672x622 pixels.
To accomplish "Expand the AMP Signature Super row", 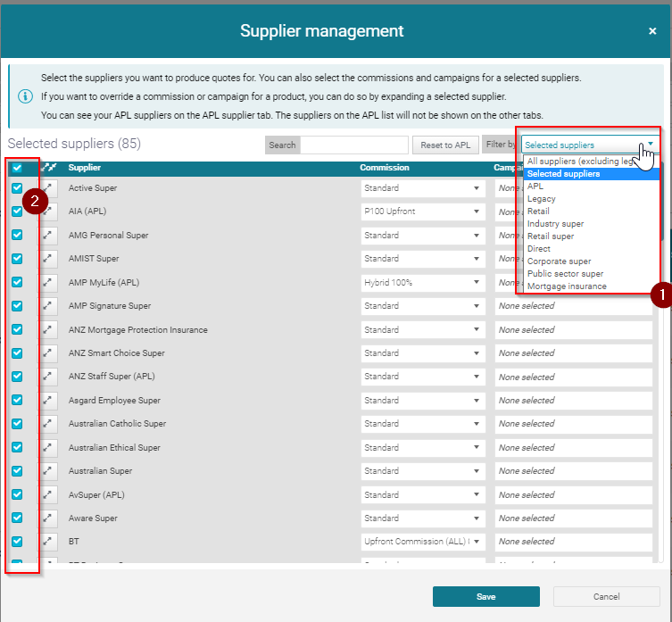I will click(48, 305).
